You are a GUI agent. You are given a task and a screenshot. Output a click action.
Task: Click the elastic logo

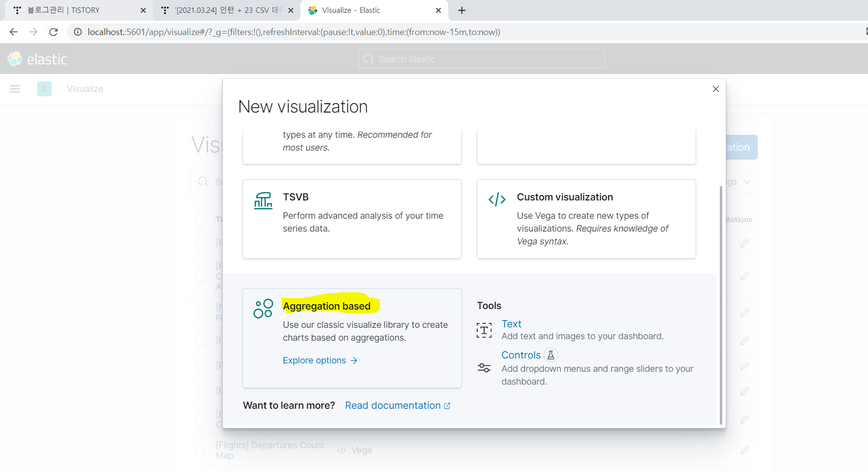(37, 59)
